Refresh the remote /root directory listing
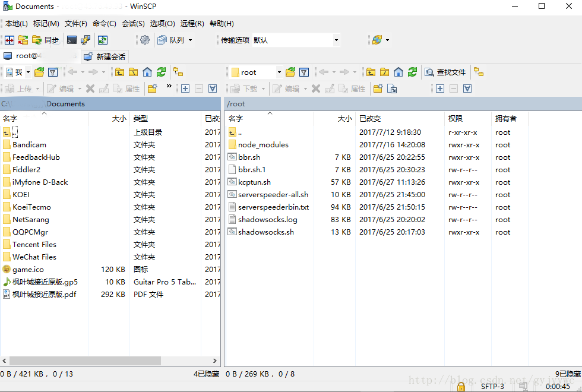 pos(412,72)
